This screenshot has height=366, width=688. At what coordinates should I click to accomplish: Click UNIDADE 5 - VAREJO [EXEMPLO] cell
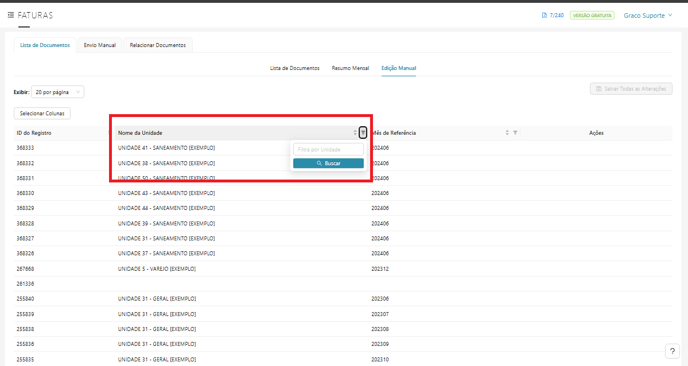click(157, 269)
